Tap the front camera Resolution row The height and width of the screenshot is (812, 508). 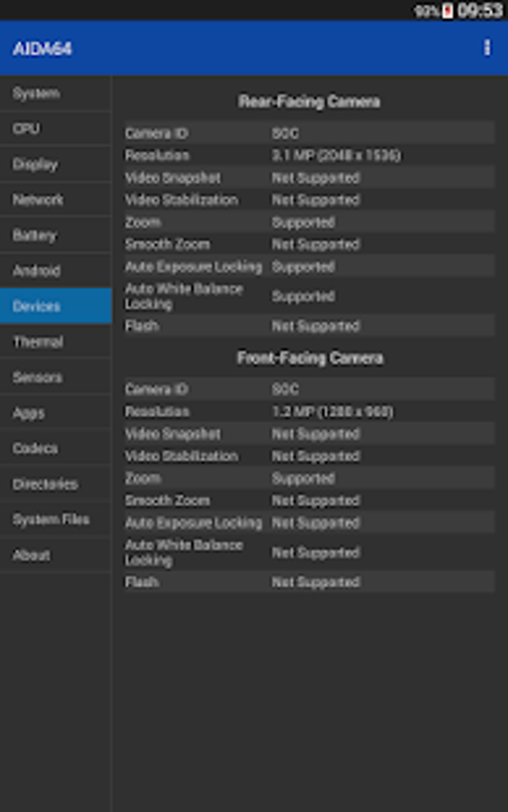(x=309, y=411)
